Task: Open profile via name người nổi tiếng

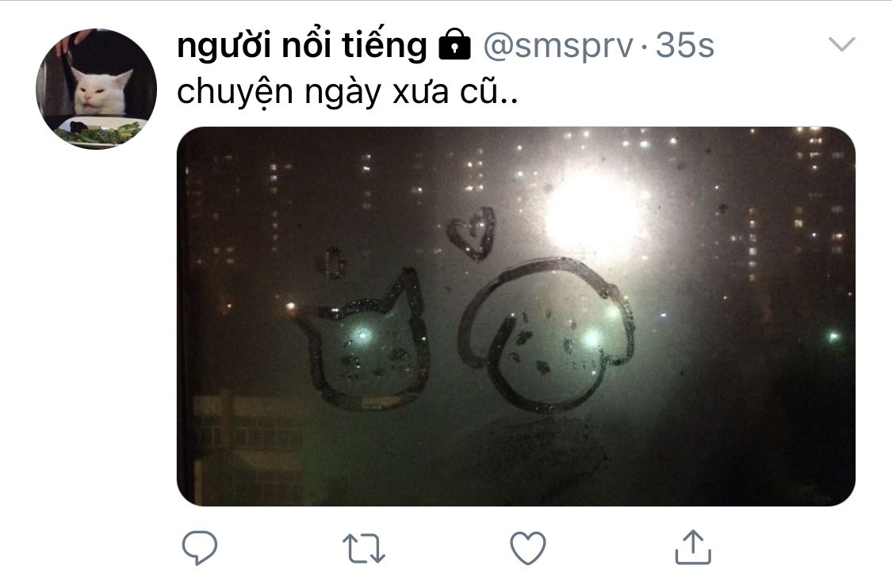Action: (x=302, y=45)
